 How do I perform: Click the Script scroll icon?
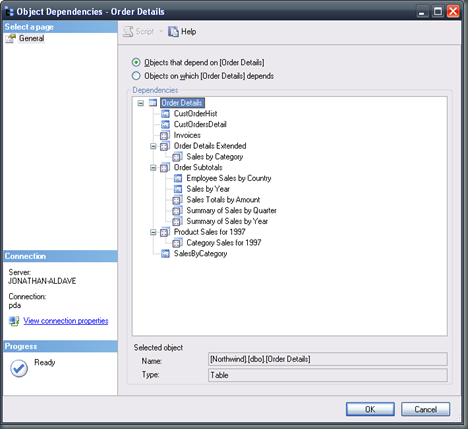tap(128, 32)
